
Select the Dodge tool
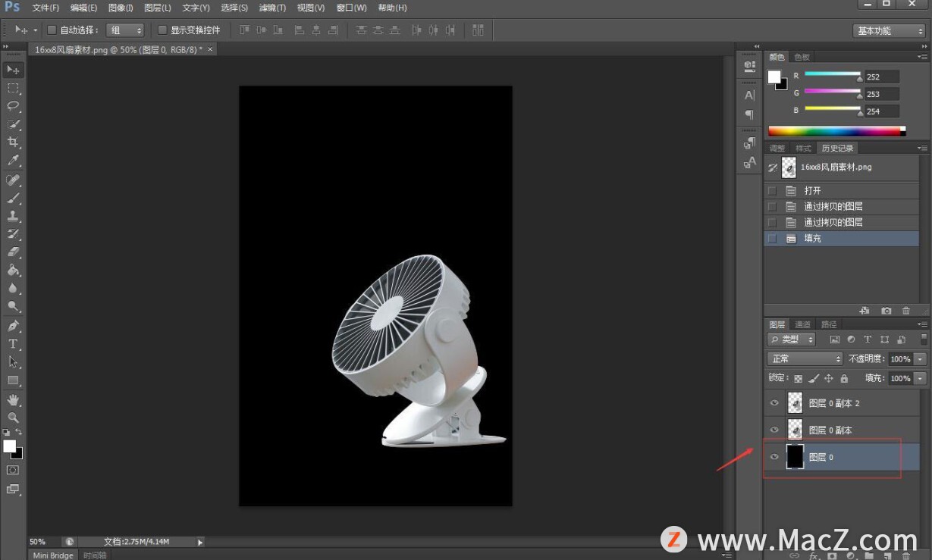click(x=13, y=307)
